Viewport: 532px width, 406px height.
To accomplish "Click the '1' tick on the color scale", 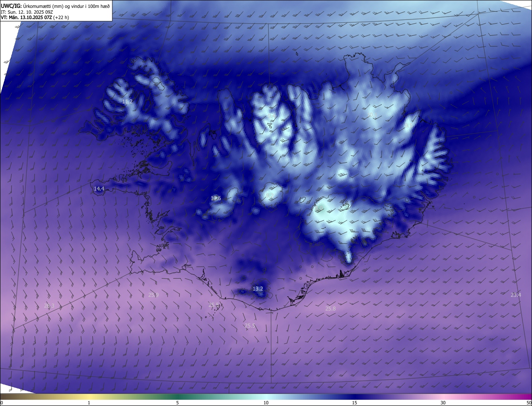I will 89,403.
